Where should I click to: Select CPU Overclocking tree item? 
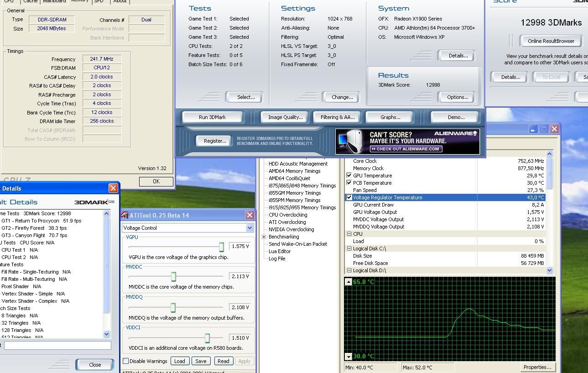pyautogui.click(x=288, y=215)
